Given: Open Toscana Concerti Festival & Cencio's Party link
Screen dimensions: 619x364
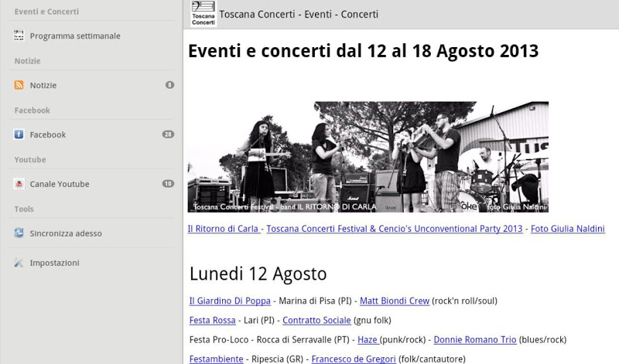Looking at the screenshot, I should point(395,229).
